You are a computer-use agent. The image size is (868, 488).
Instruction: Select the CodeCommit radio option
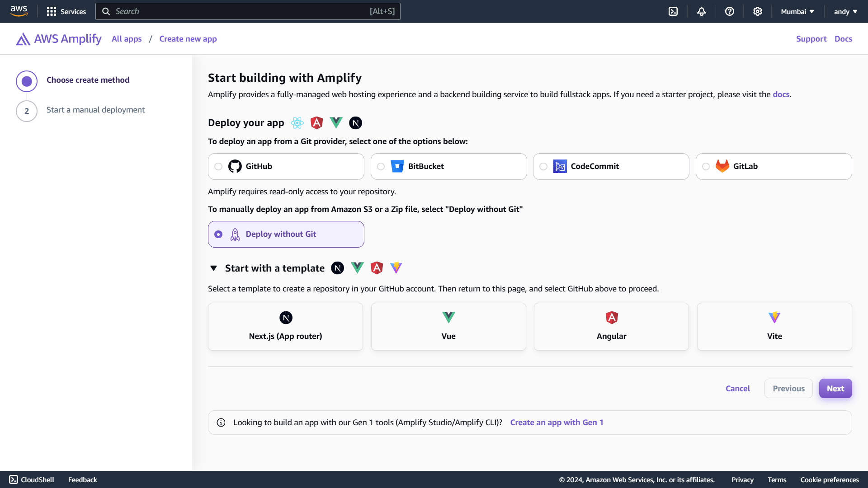click(x=543, y=167)
